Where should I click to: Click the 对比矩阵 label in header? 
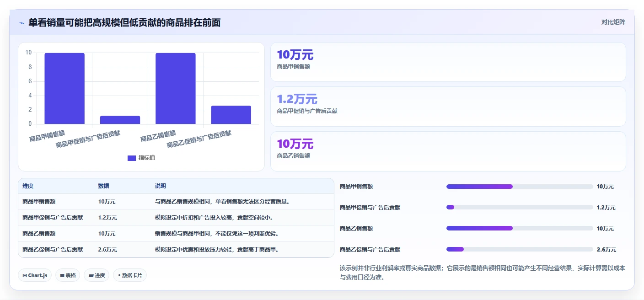[x=613, y=22]
